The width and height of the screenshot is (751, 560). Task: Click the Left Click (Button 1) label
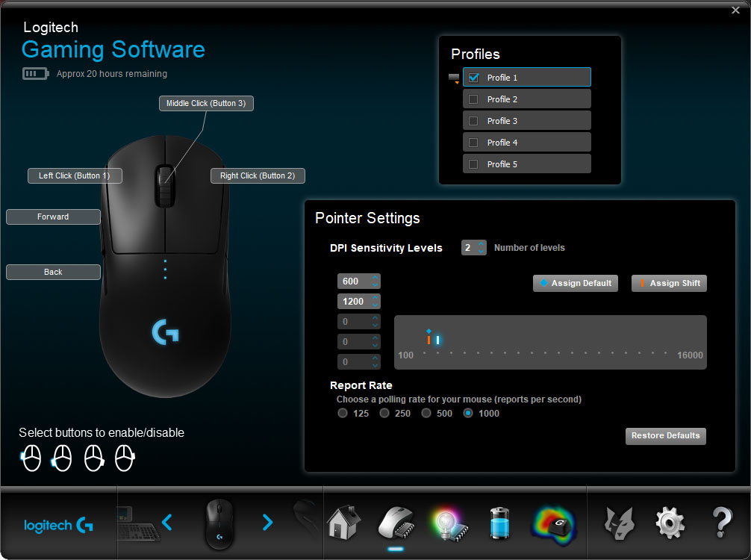point(75,175)
